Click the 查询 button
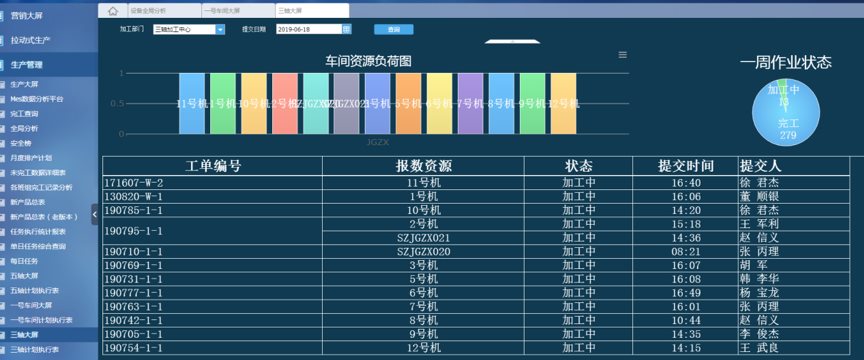The width and height of the screenshot is (864, 360). [x=393, y=30]
